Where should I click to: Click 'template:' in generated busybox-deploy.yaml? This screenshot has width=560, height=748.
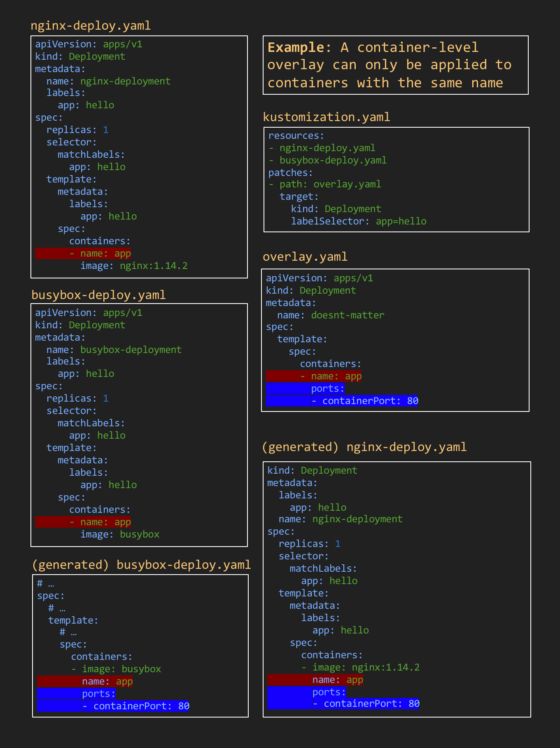[73, 620]
